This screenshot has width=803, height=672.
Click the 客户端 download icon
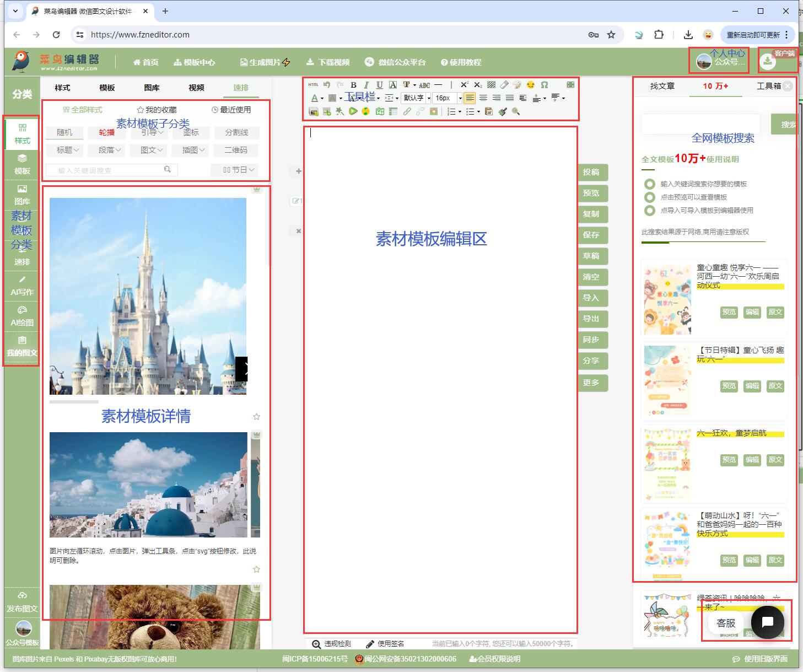pos(767,62)
